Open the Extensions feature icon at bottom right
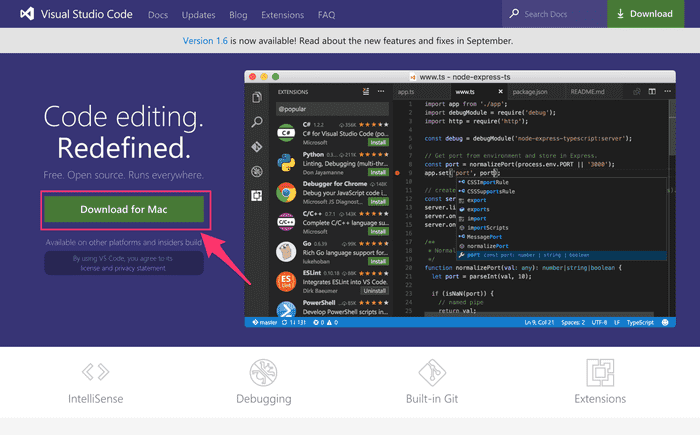Screen dimensions: 700x435 tap(600, 374)
